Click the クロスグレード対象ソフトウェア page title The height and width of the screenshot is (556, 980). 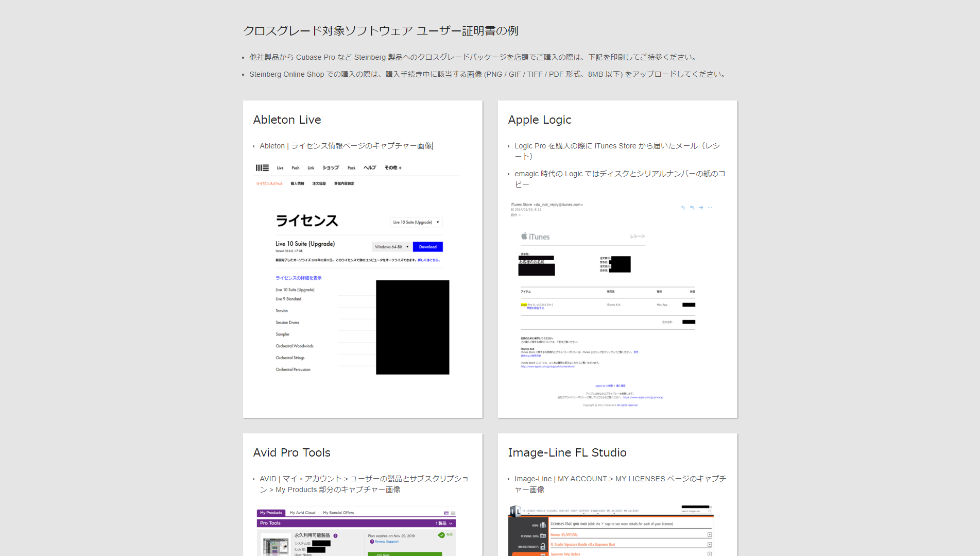pyautogui.click(x=381, y=31)
